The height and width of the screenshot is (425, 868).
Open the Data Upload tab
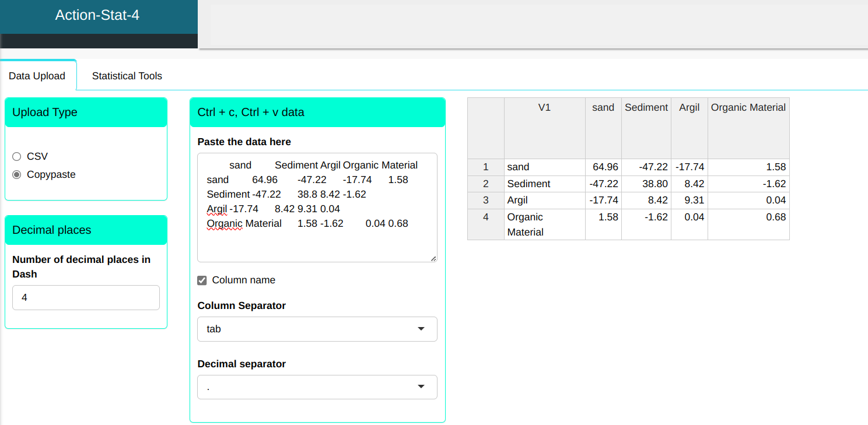coord(37,76)
